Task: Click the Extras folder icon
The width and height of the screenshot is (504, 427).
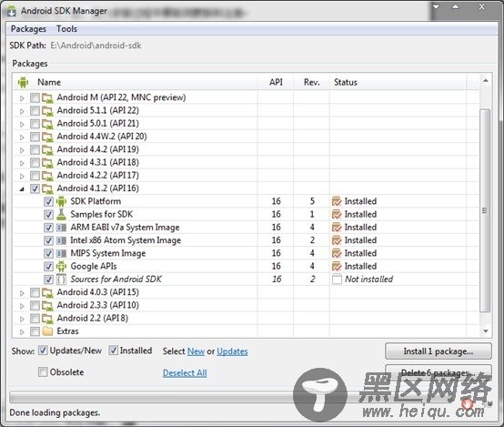Action: (x=47, y=331)
